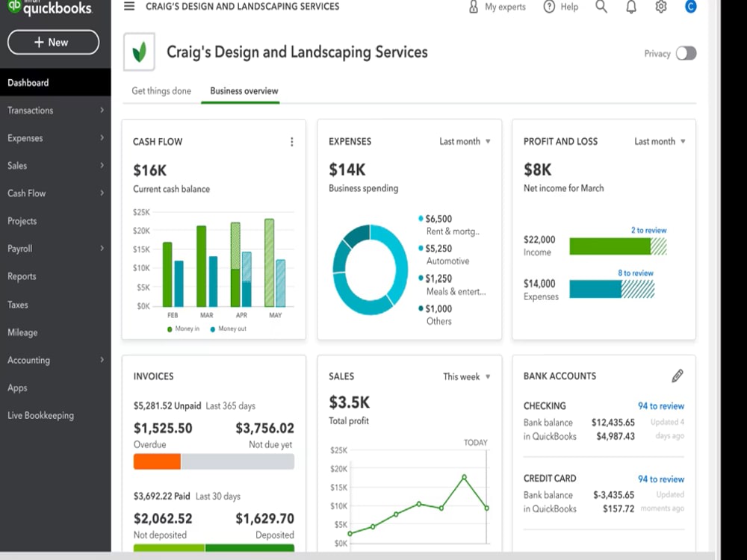Screen dimensions: 747x560
Task: Click the $6,500 Rent & mortgage legend entry
Action: [x=449, y=225]
